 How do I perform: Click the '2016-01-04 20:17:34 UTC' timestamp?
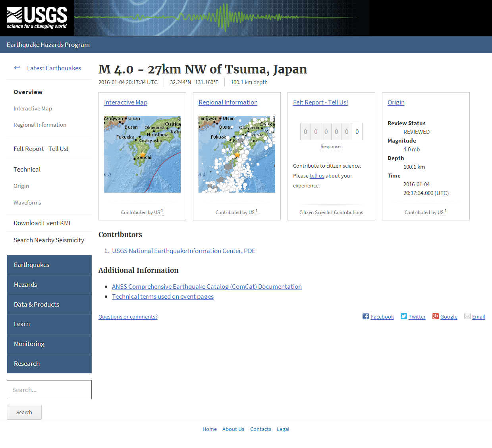point(128,82)
